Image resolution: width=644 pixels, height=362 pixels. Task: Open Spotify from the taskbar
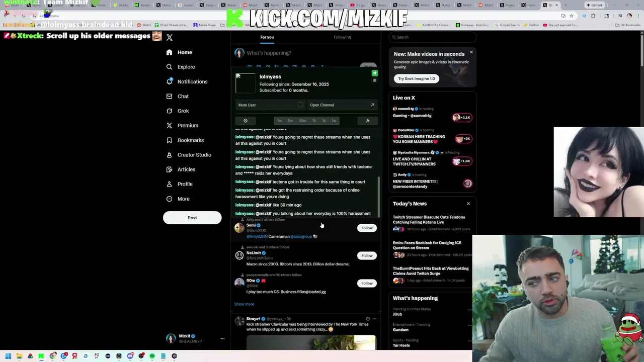click(152, 356)
